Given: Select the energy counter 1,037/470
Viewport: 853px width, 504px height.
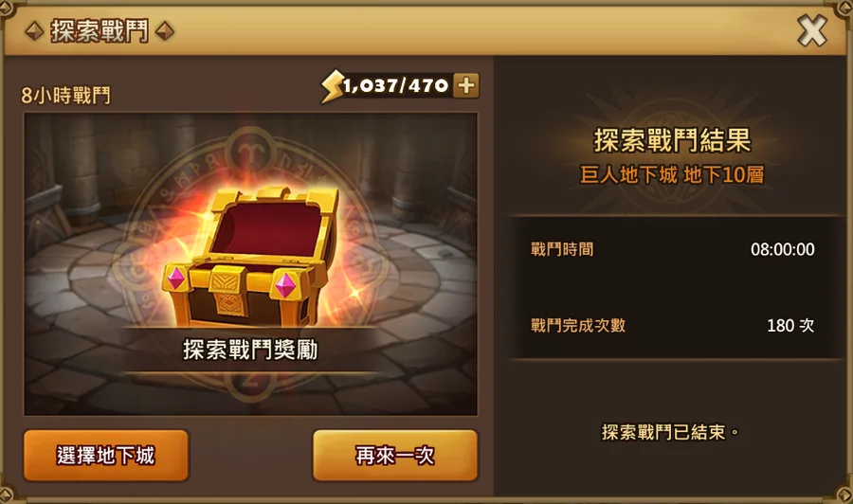Looking at the screenshot, I should (395, 85).
